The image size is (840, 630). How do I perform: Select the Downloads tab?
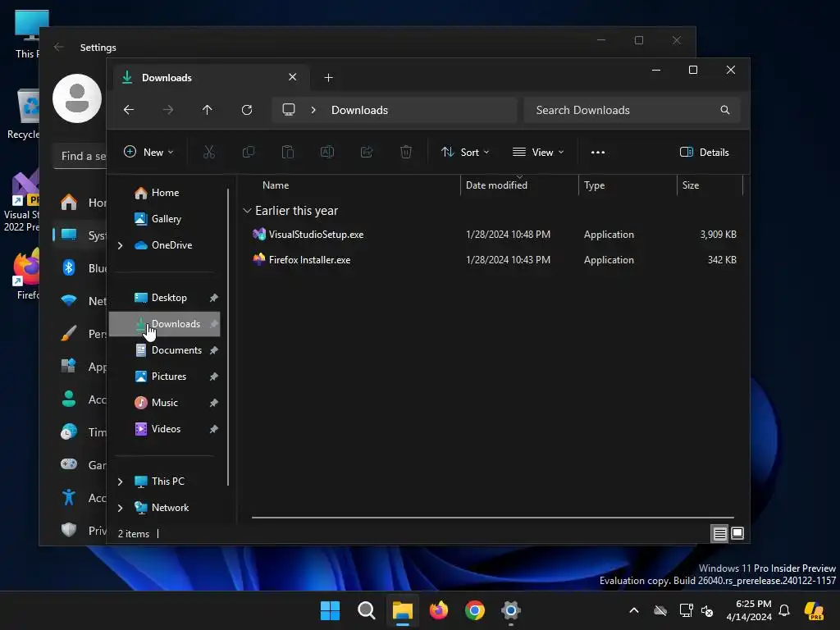click(209, 78)
